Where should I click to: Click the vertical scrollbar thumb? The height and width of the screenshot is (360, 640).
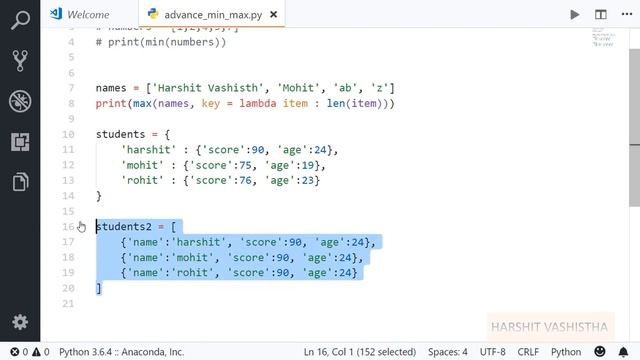coord(634,127)
